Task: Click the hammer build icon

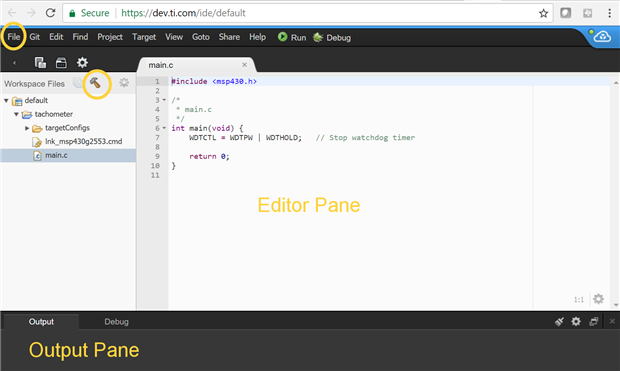Action: [95, 83]
